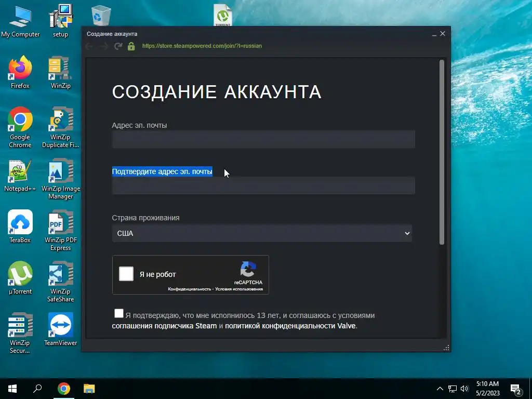532x399 pixels.
Task: Click the store.steampowered.com URL text
Action: pos(202,46)
